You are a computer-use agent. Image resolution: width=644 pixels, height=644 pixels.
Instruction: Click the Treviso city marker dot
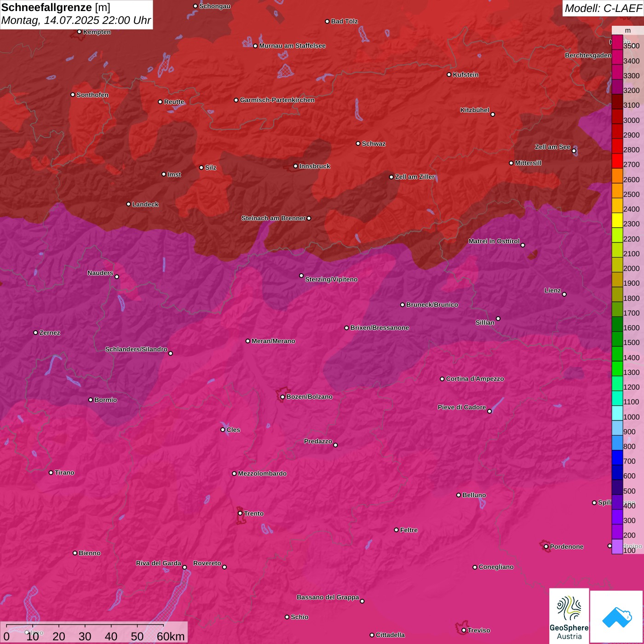[464, 630]
